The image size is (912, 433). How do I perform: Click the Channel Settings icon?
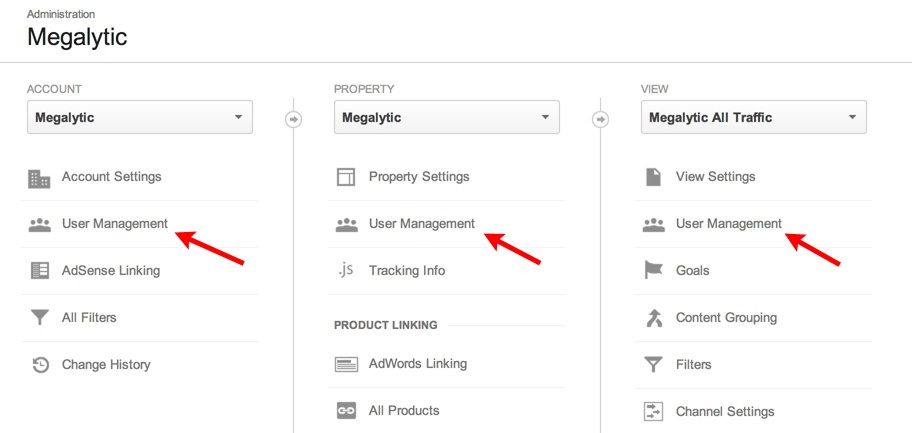pos(654,411)
